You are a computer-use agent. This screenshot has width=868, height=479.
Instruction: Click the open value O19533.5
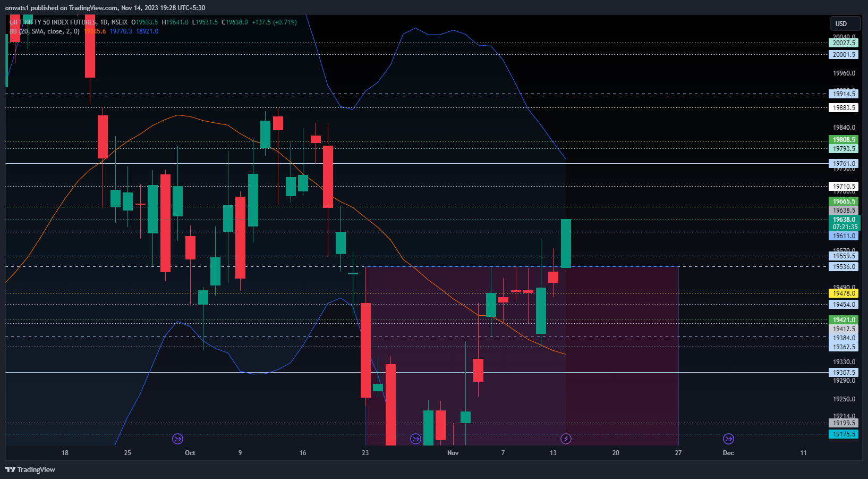(x=144, y=22)
